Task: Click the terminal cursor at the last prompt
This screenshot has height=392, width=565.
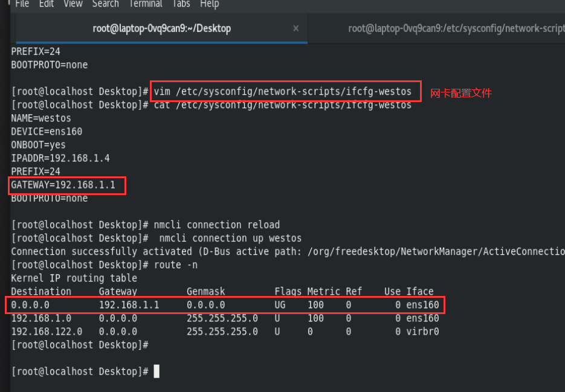Action: tap(157, 371)
